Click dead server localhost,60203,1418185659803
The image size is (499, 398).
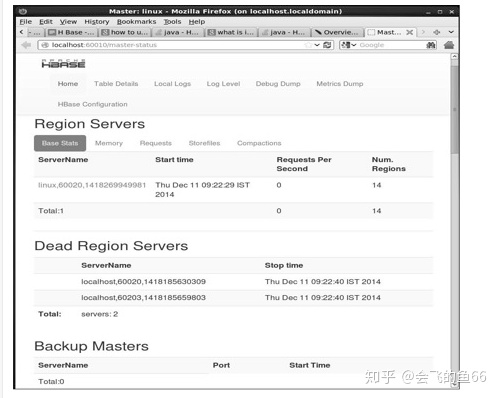(143, 298)
